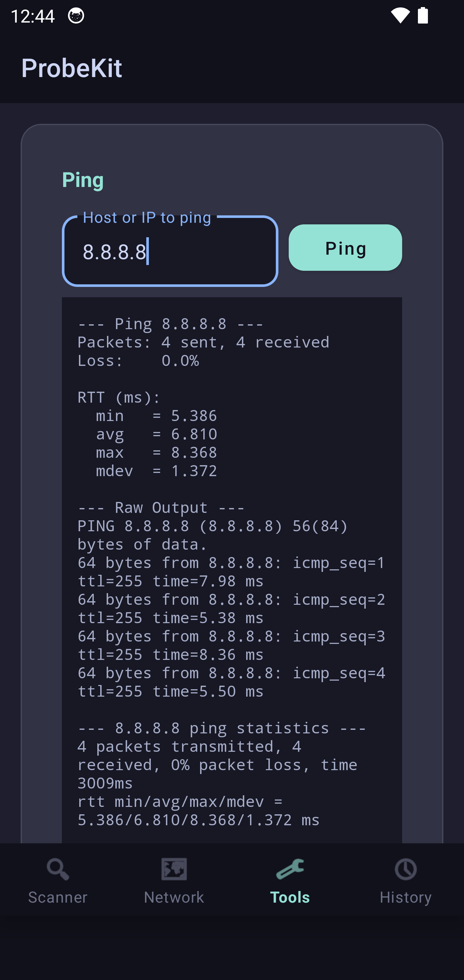
Task: Tap the Wi-Fi status icon
Action: [400, 16]
